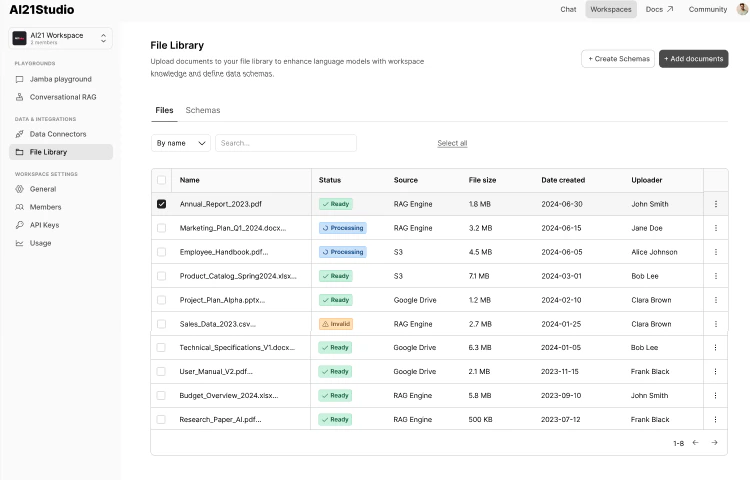Go to the previous page of files
750x480 pixels.
(695, 443)
